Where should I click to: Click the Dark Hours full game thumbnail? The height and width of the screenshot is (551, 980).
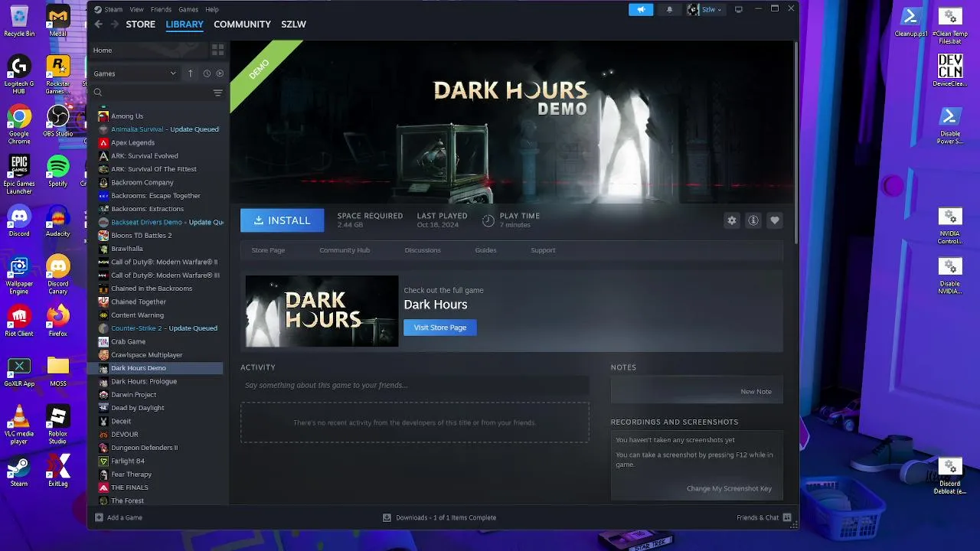(x=322, y=311)
